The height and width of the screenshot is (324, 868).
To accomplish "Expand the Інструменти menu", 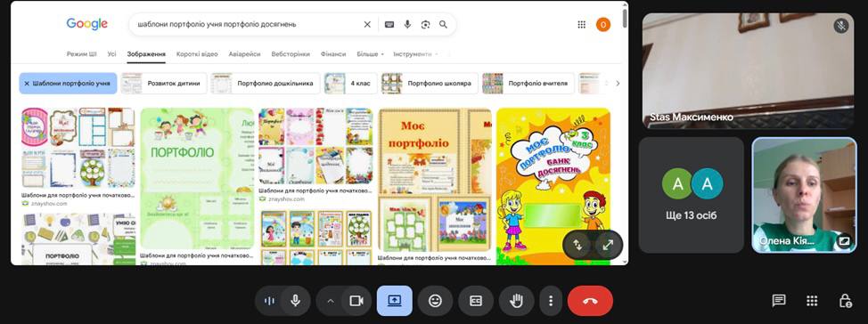I will [415, 54].
